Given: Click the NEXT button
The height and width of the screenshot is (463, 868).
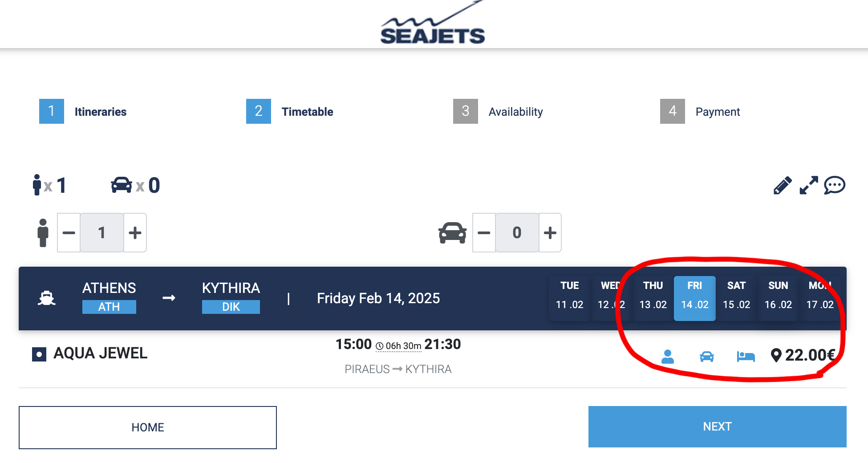Looking at the screenshot, I should click(717, 426).
